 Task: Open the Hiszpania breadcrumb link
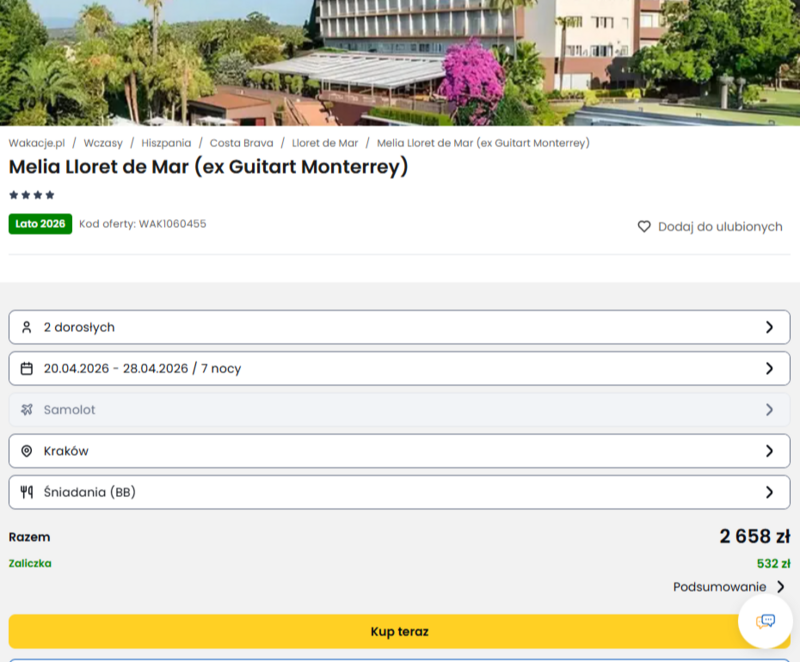(x=166, y=143)
